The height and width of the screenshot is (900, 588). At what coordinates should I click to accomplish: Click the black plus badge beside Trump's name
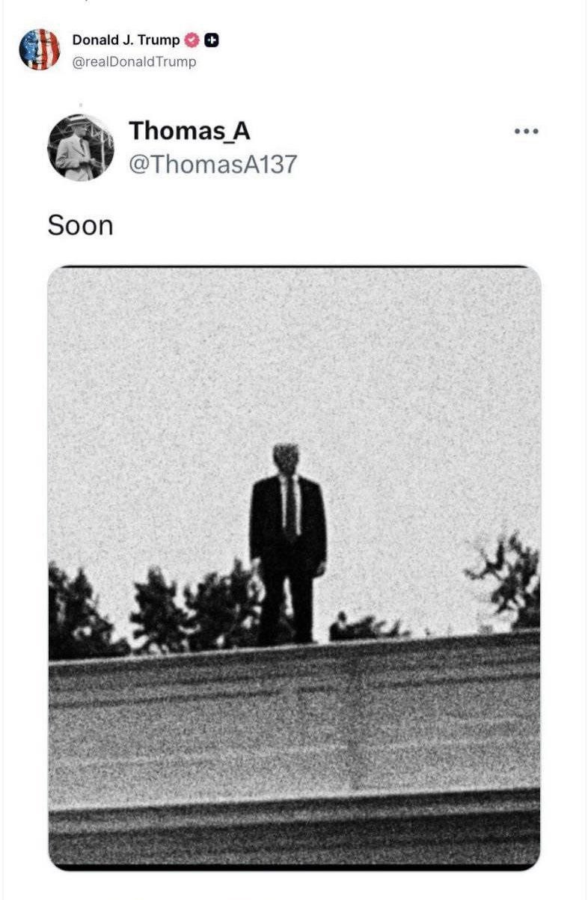pyautogui.click(x=212, y=40)
